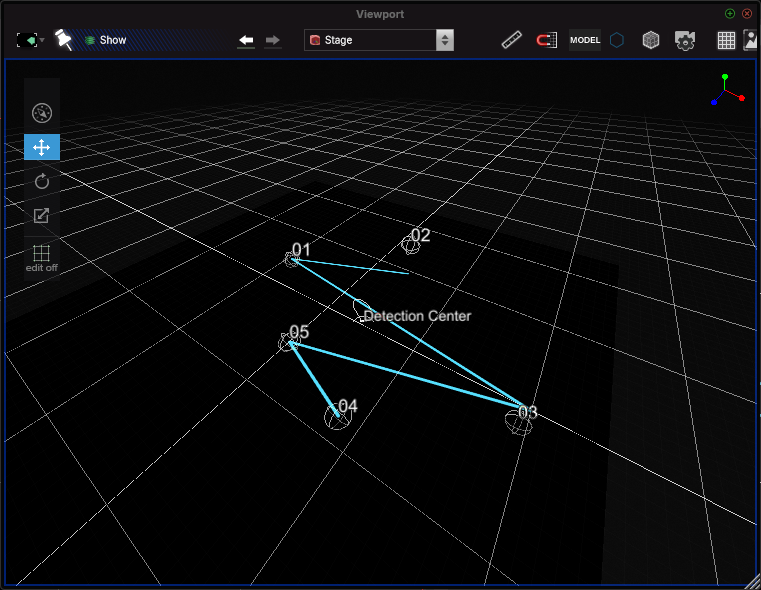Click the Show button
This screenshot has width=761, height=590.
pos(106,40)
